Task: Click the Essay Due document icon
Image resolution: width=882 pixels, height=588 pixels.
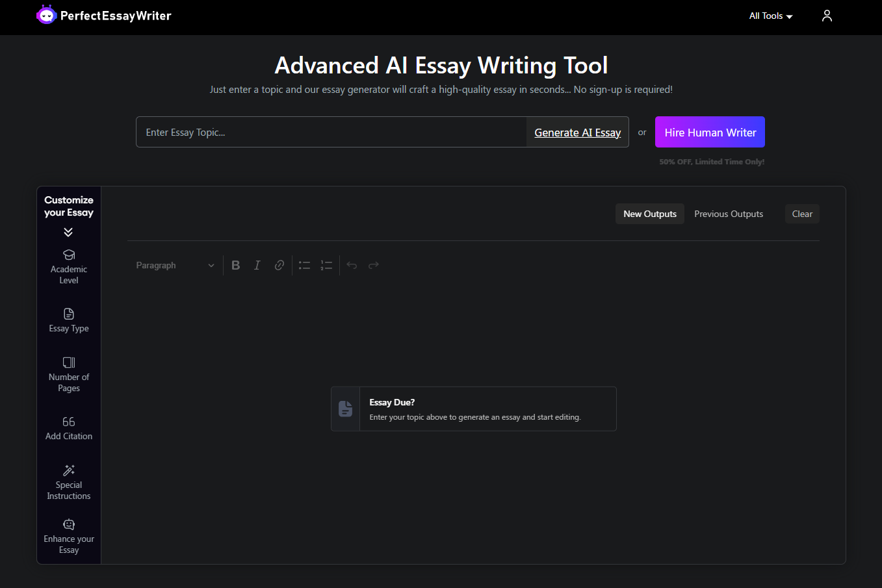Action: coord(346,409)
